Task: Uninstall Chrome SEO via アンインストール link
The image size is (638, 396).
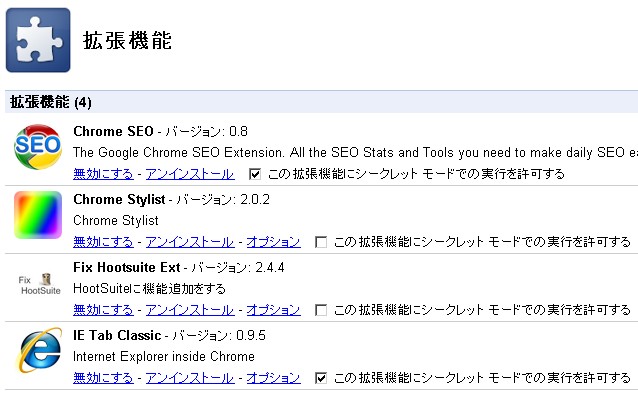Action: [x=190, y=174]
